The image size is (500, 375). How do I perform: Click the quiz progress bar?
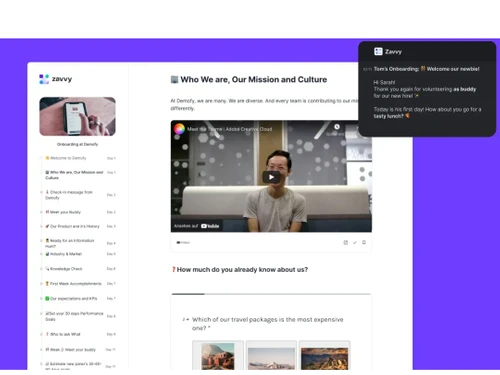pyautogui.click(x=271, y=294)
